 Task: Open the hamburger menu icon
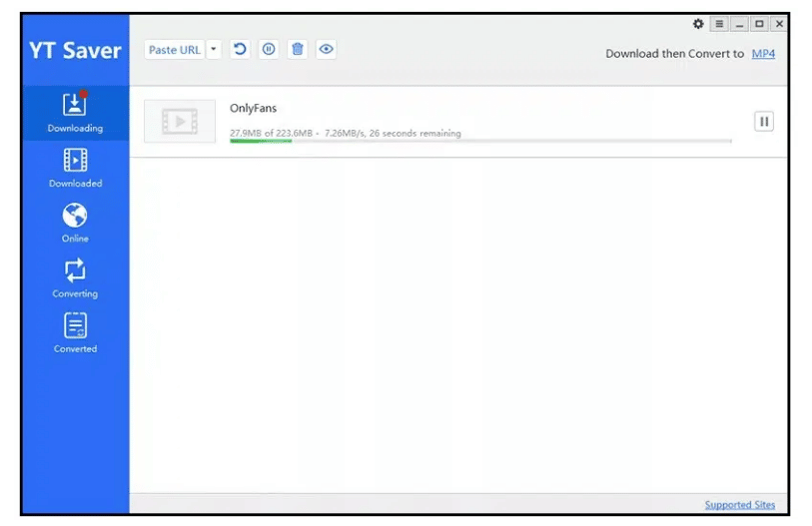(719, 24)
